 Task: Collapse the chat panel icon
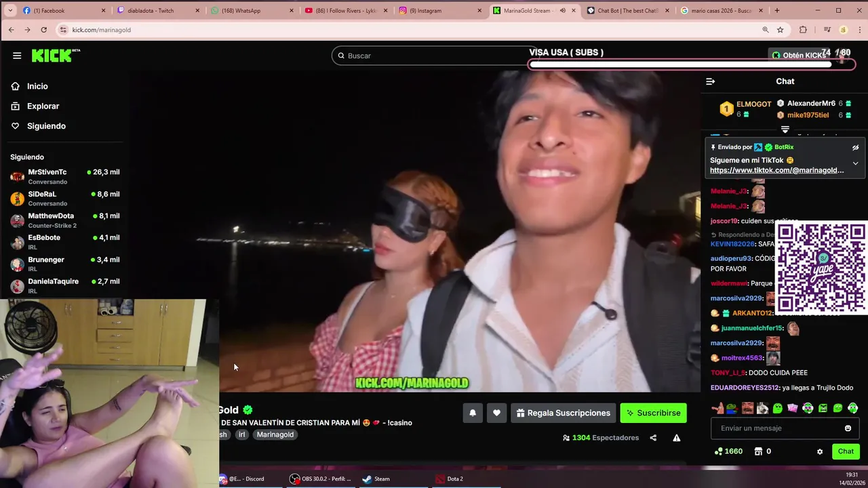point(710,81)
